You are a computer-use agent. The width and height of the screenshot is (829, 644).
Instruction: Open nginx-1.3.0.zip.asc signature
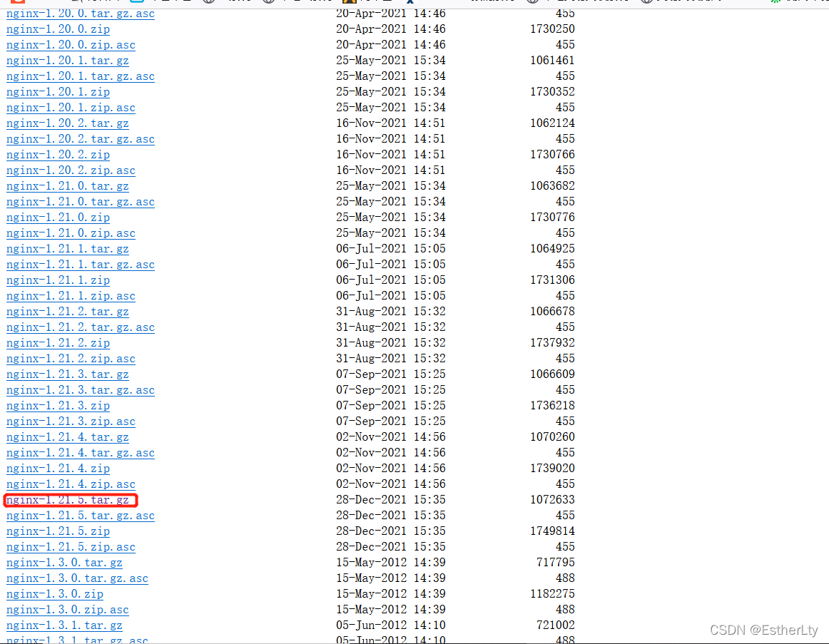[x=67, y=610]
